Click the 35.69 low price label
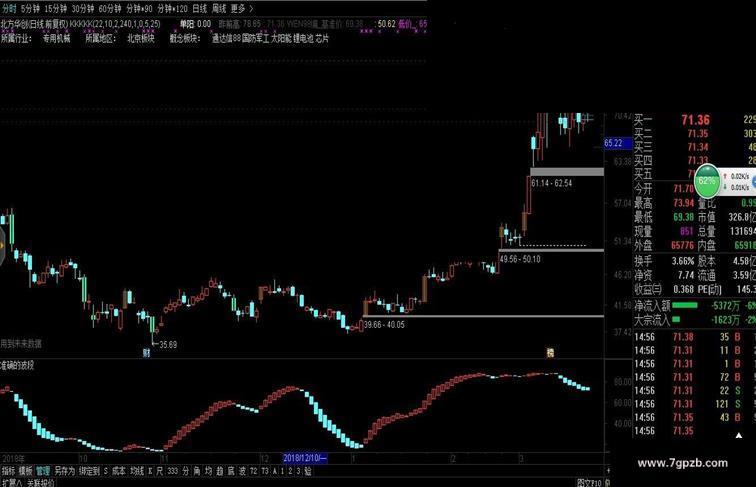The height and width of the screenshot is (487, 756). (168, 345)
